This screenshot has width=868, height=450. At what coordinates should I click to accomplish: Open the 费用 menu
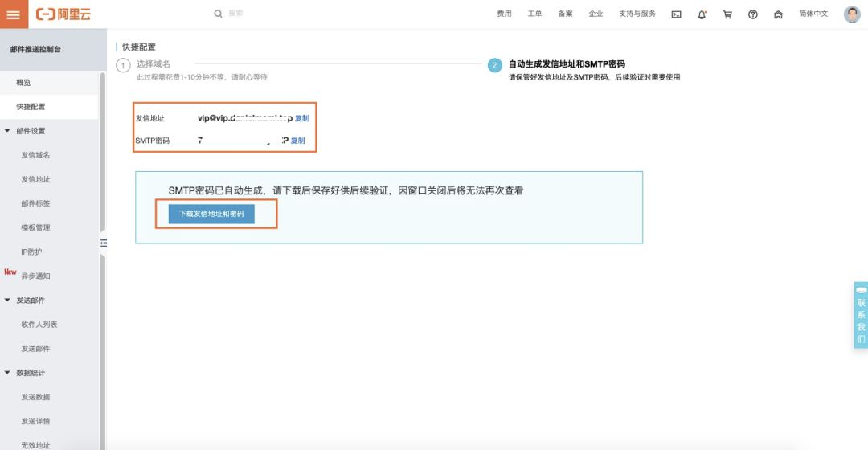tap(504, 14)
